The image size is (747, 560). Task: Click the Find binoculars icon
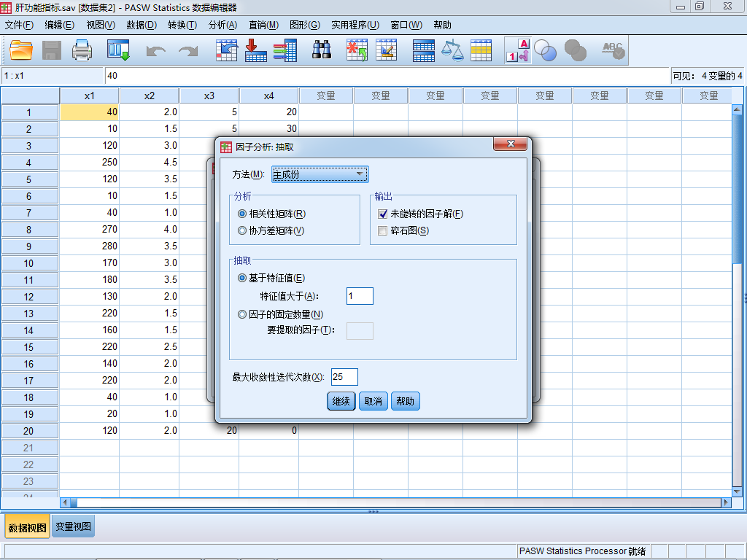click(x=322, y=50)
